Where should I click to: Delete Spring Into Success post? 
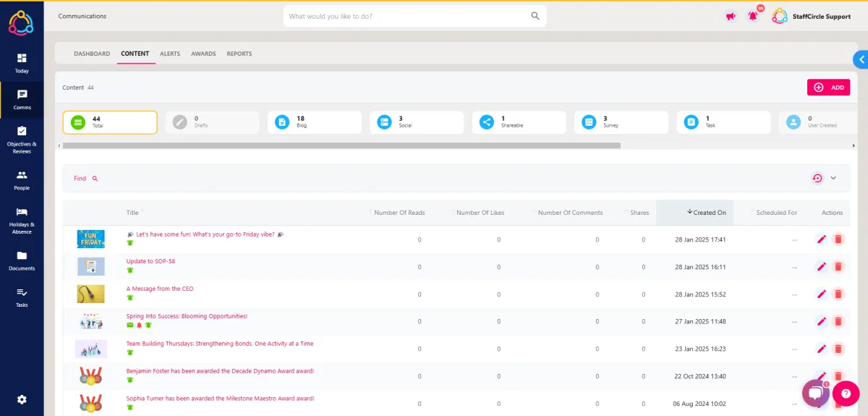click(x=838, y=321)
